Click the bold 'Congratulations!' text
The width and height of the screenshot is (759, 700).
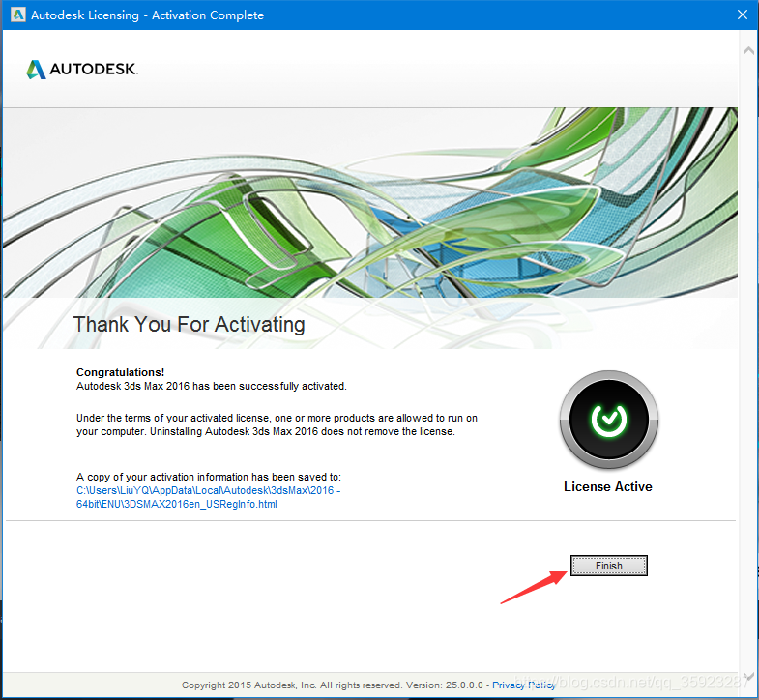pyautogui.click(x=121, y=372)
